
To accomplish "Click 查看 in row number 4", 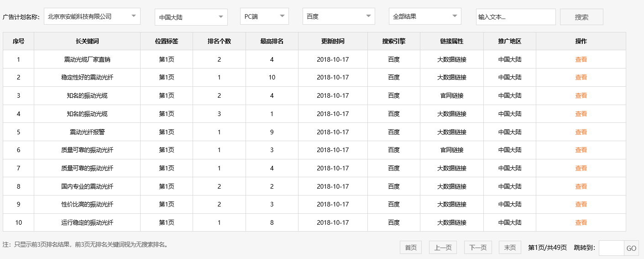I will [x=581, y=114].
